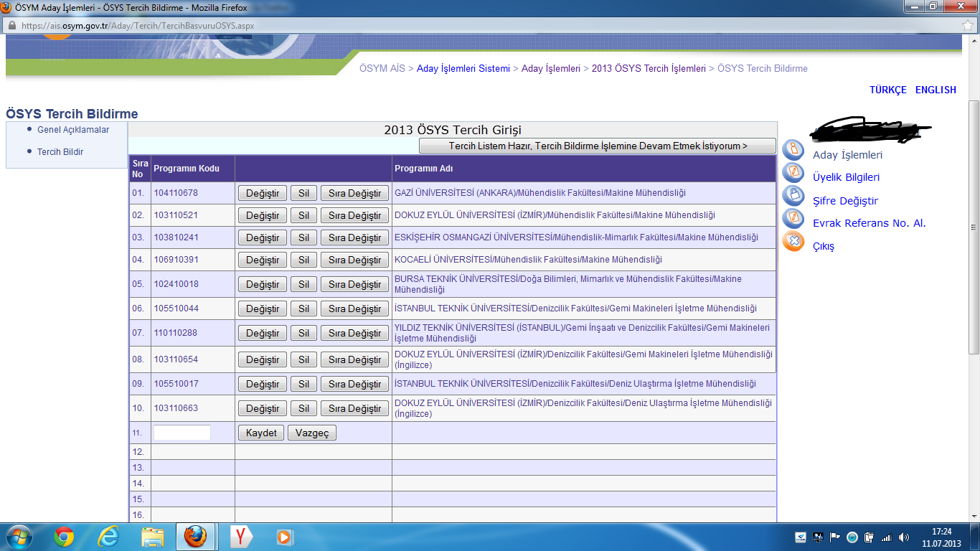Screen dimensions: 980x551
Task: Click Değiştir for row 08
Action: click(x=263, y=360)
